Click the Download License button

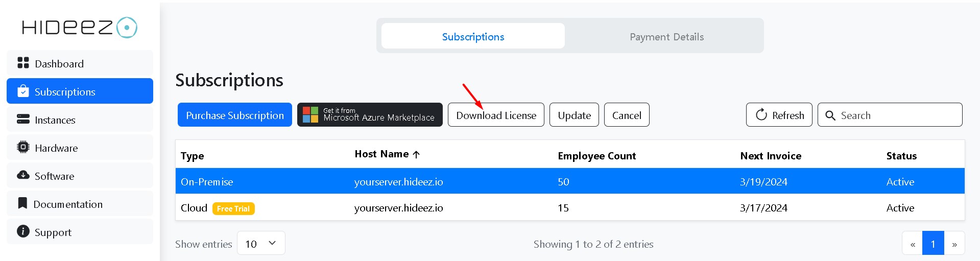coord(496,115)
